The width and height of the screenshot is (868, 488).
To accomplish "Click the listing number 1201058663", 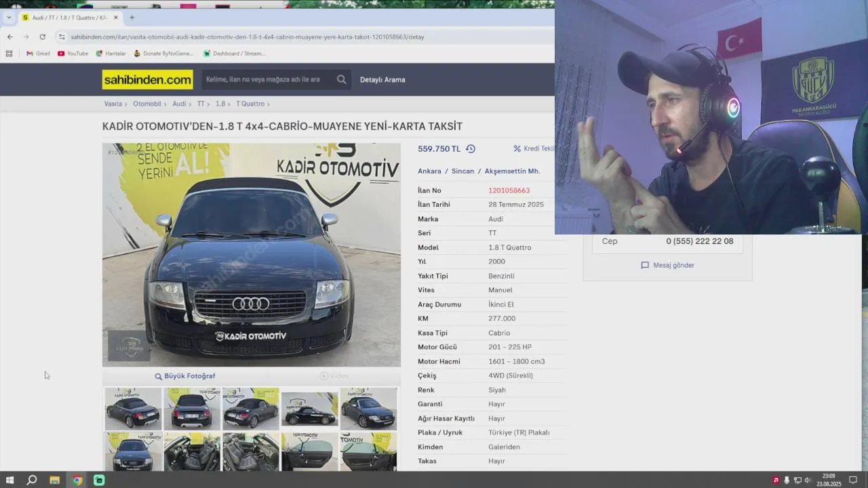I will pos(509,190).
